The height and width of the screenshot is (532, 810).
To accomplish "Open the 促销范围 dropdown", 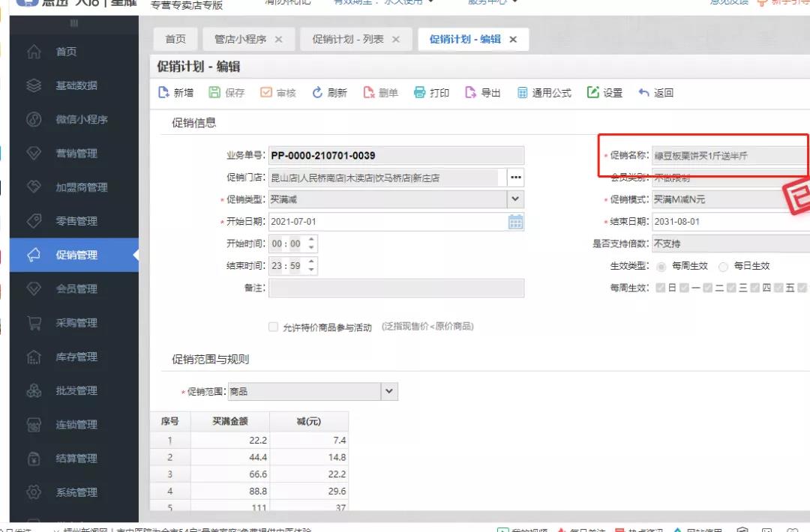I will pos(388,391).
